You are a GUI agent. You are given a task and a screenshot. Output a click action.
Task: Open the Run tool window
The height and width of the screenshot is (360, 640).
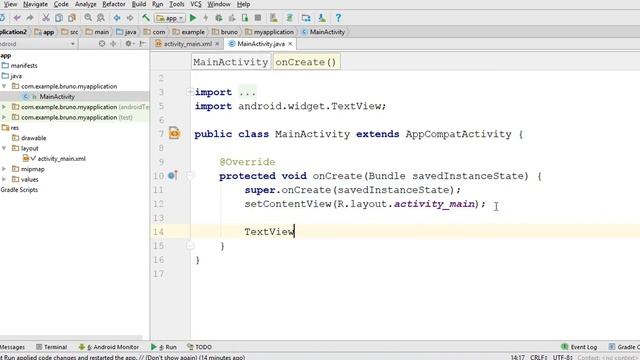[x=164, y=347]
